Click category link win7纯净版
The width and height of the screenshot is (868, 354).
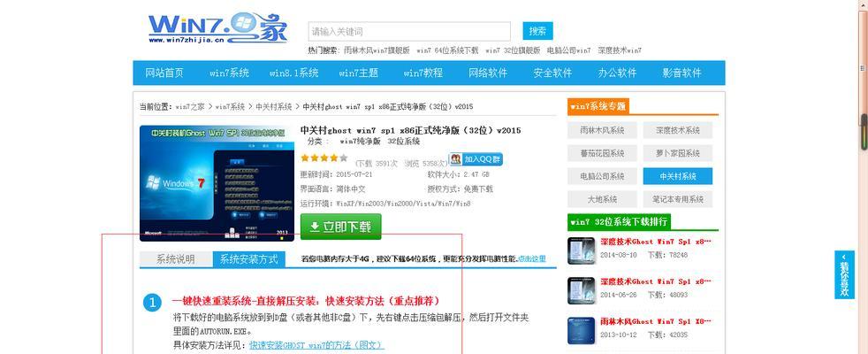click(x=360, y=142)
